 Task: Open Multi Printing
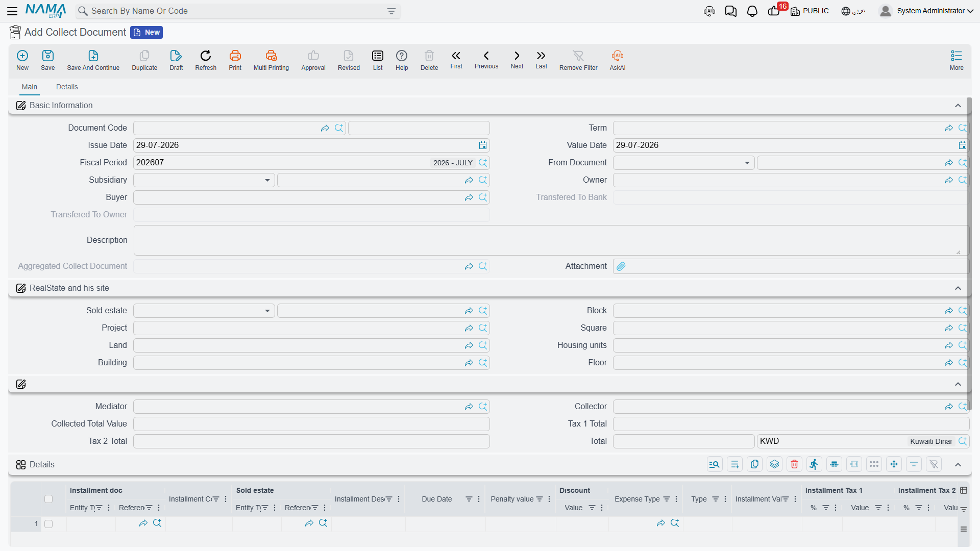pyautogui.click(x=271, y=60)
